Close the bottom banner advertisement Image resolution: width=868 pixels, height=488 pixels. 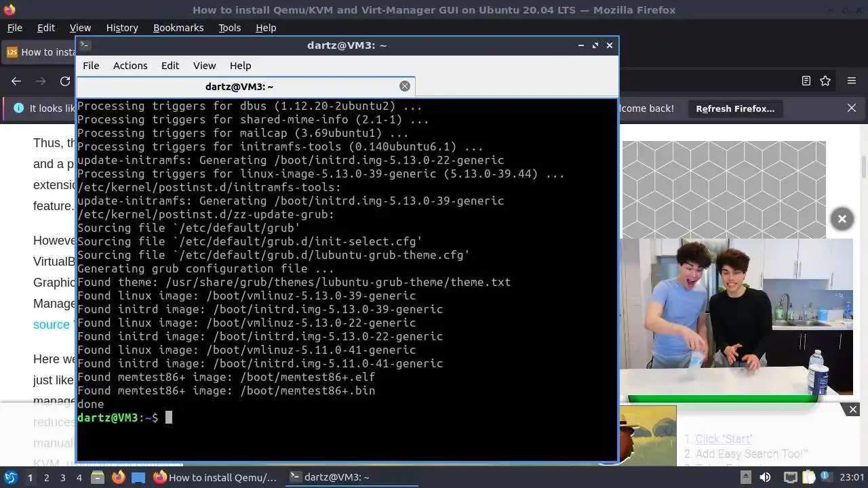click(x=853, y=409)
